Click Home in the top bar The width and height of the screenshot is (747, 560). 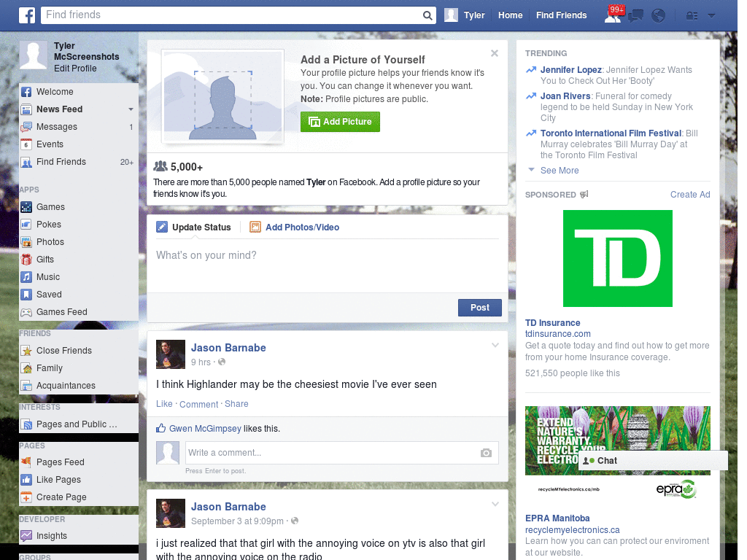coord(510,15)
